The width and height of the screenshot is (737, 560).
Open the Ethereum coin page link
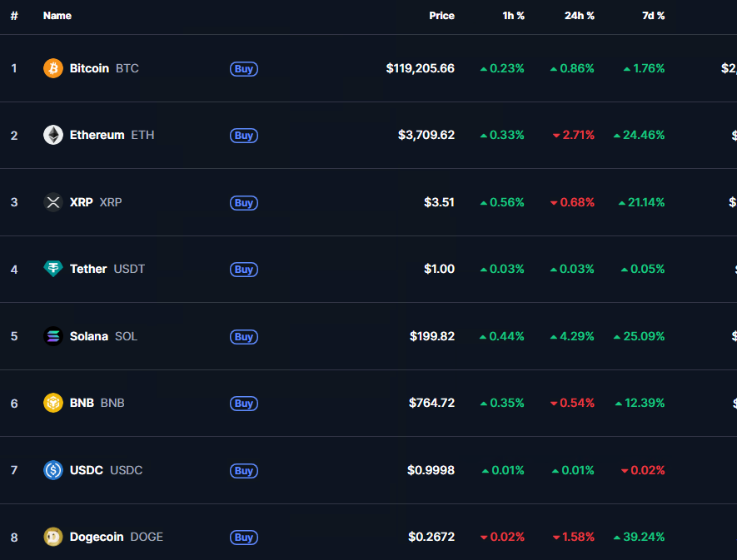click(97, 135)
